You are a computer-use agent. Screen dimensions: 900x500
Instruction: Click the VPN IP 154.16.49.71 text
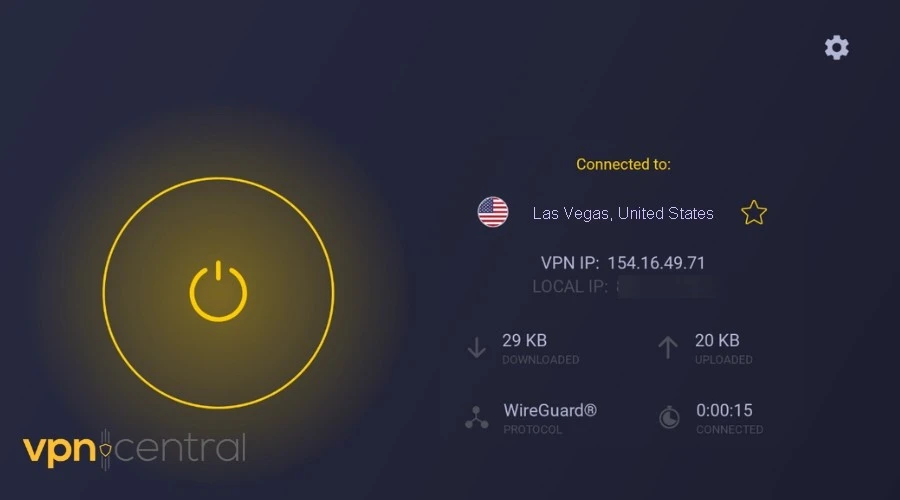[x=623, y=263]
